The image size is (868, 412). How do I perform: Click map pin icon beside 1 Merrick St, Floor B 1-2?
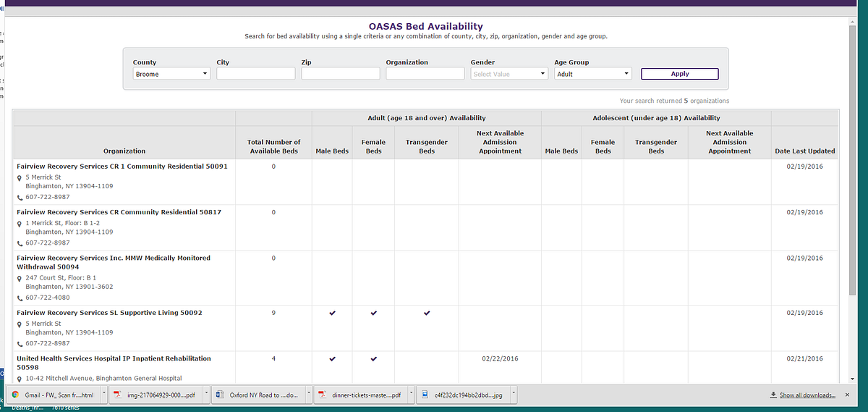tap(20, 224)
